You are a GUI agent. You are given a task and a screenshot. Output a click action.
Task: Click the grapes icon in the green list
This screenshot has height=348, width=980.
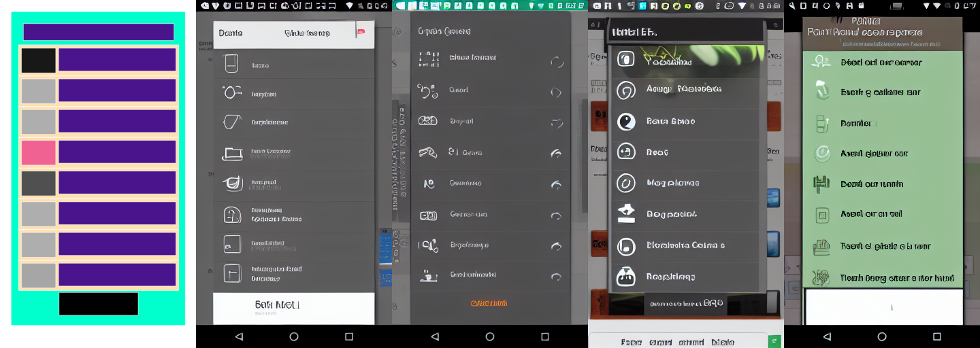(x=821, y=277)
